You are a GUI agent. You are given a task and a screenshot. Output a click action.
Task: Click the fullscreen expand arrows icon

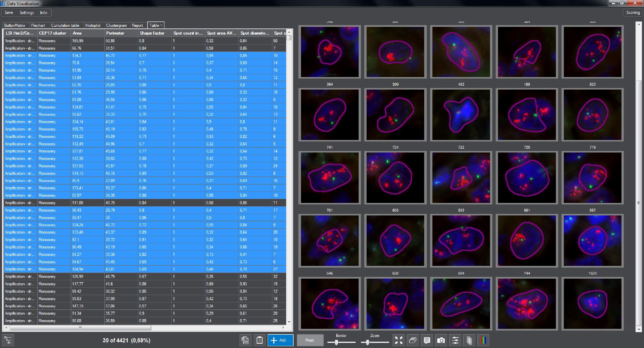click(x=398, y=340)
